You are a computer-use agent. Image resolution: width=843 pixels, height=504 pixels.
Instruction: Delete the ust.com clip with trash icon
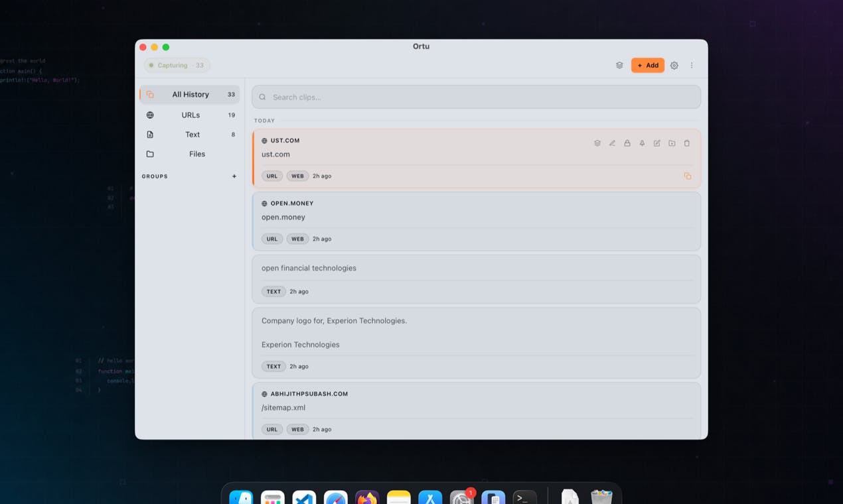click(687, 143)
